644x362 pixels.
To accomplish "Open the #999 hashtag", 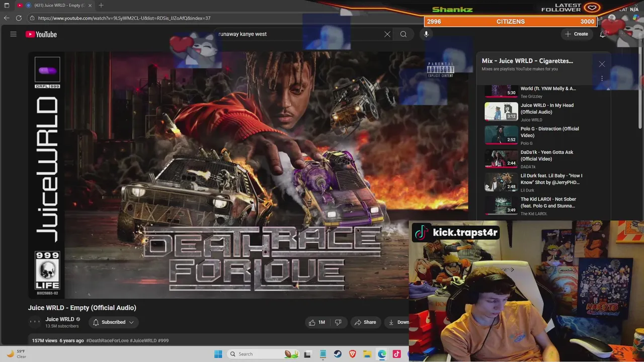I will [x=163, y=340].
